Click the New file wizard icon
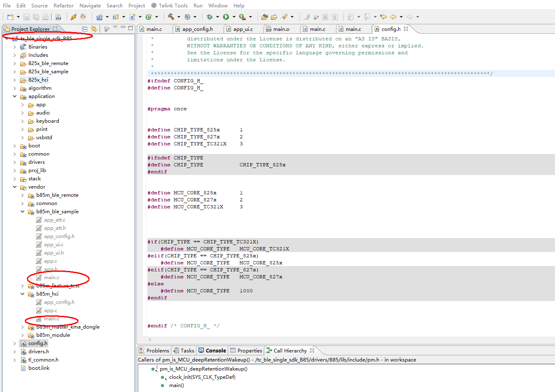The width and height of the screenshot is (555, 392). 10,17
